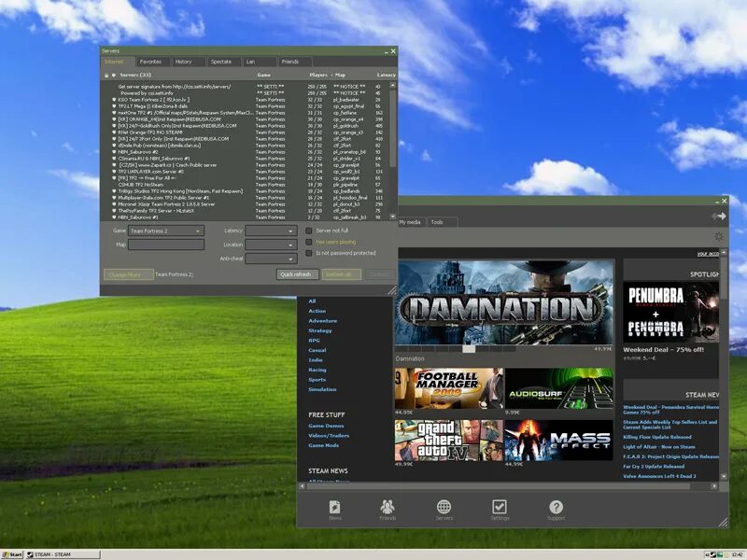Screen dimensions: 747x560
Task: Click the featured carousel progress bar under Damnation
Action: [467, 350]
